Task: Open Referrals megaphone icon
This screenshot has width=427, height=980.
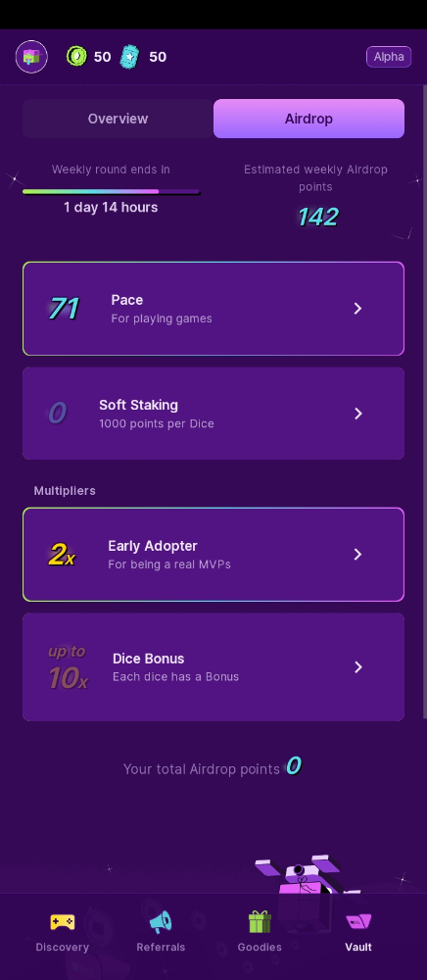Action: [161, 921]
